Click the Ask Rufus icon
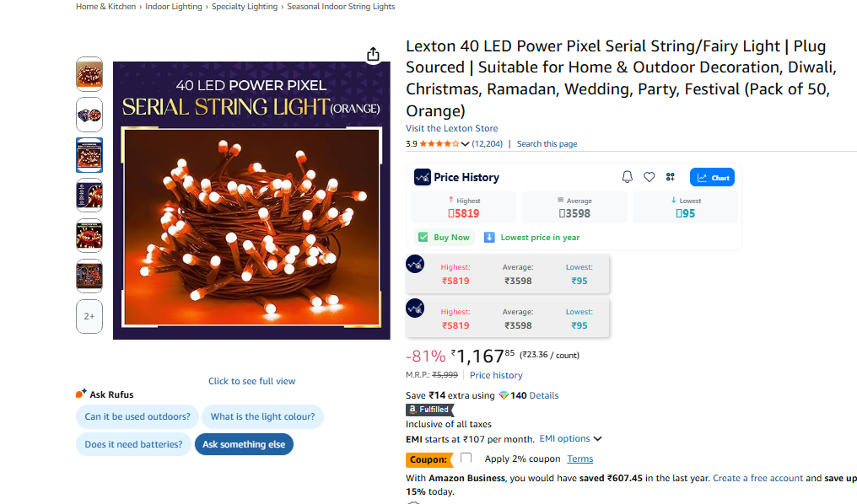This screenshot has width=857, height=504. (81, 394)
